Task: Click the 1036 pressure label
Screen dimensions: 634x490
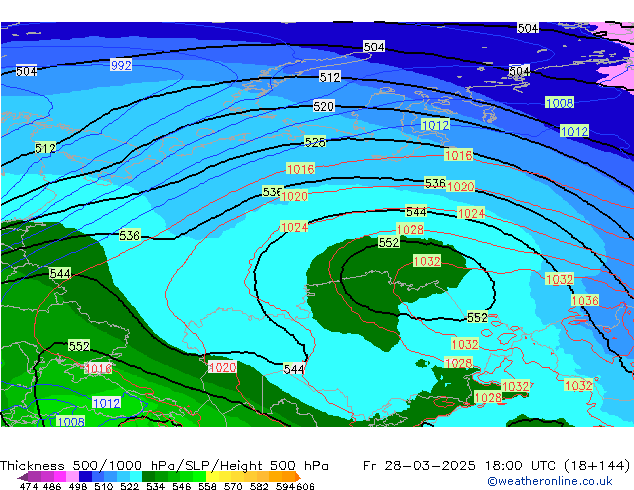Action: [x=585, y=300]
